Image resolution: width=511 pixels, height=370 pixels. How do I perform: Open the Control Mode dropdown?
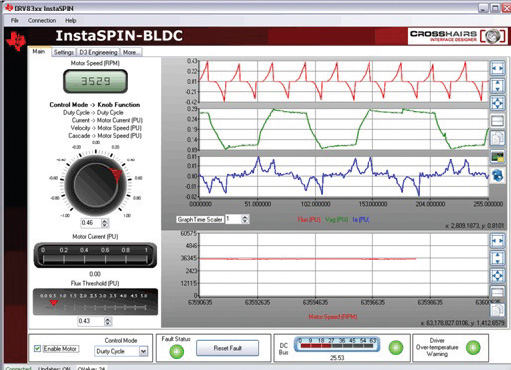(143, 351)
